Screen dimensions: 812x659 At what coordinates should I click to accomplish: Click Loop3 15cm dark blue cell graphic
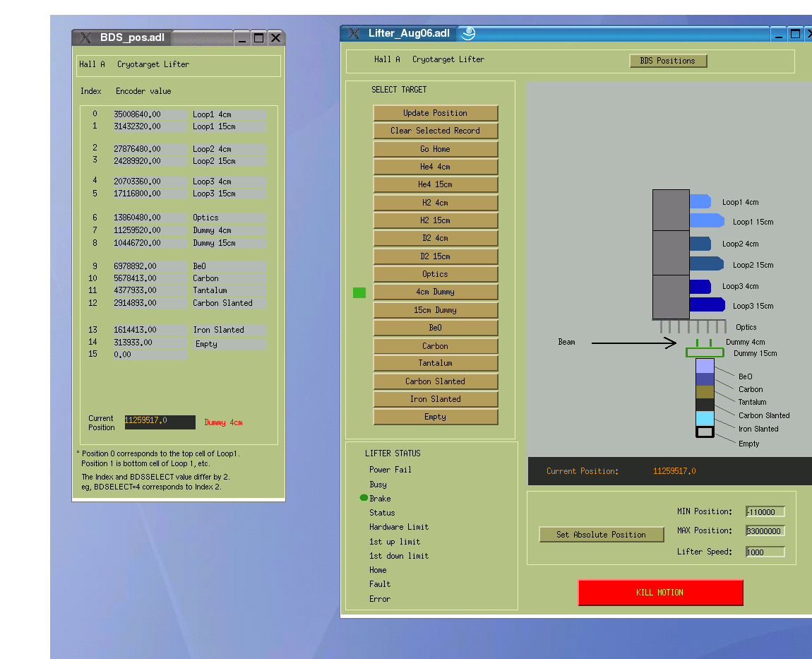[707, 304]
